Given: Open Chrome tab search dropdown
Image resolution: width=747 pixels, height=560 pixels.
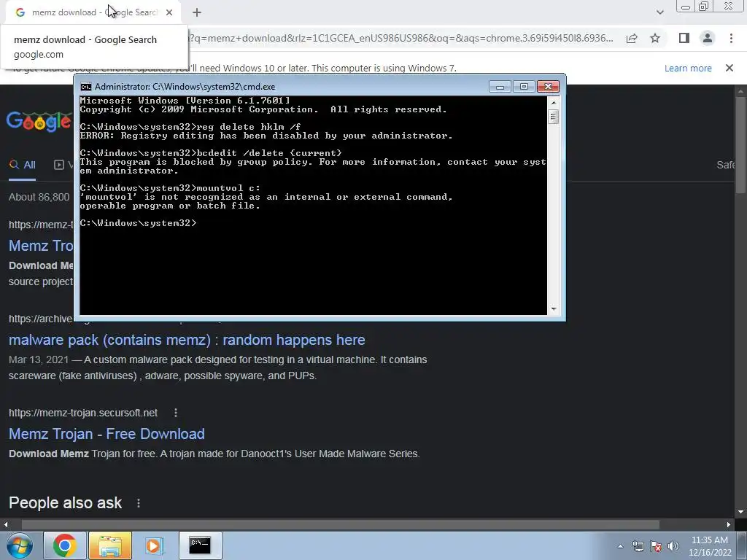Looking at the screenshot, I should [x=659, y=12].
